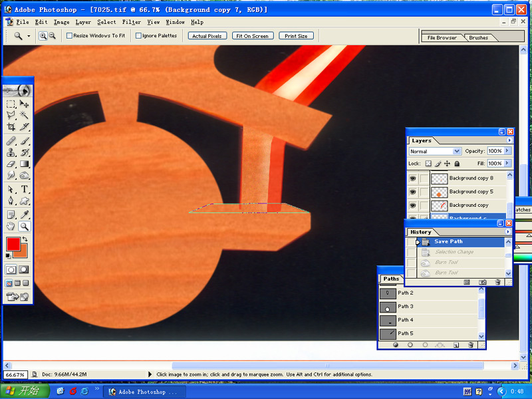Toggle lock position in Layers panel

point(447,164)
